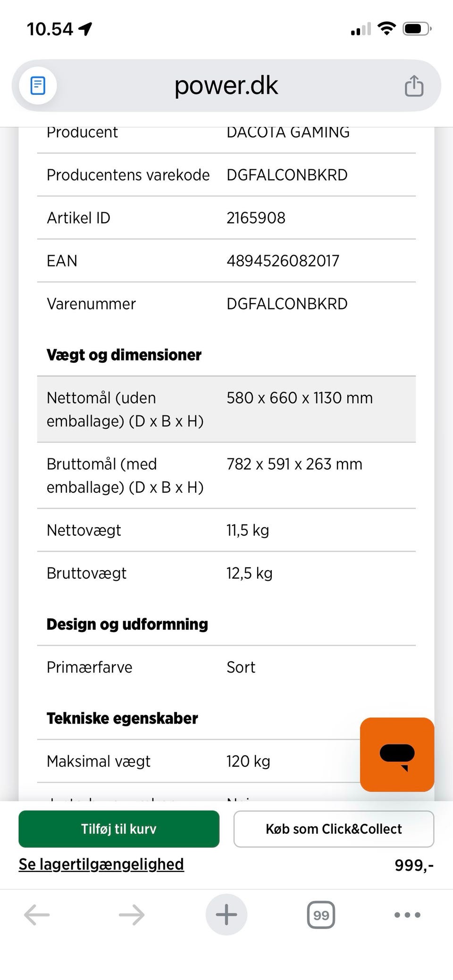Tap the EAN number 4894526082017
453x980 pixels.
283,261
